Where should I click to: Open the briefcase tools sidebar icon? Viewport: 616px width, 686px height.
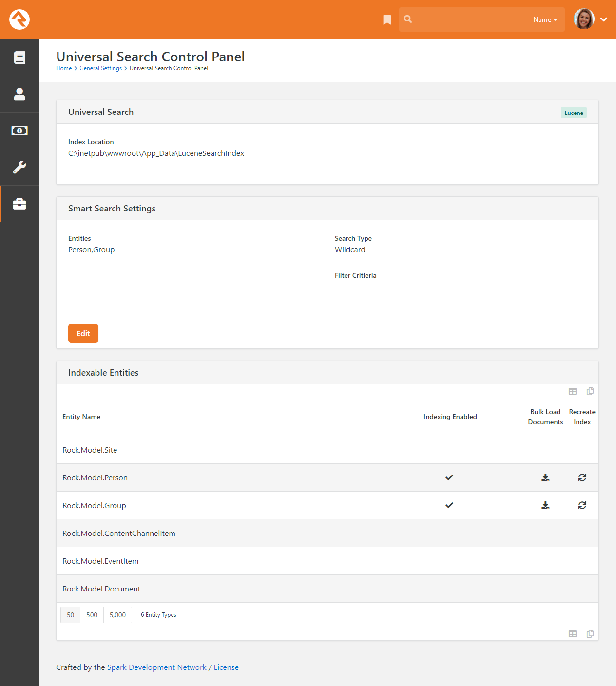(19, 204)
